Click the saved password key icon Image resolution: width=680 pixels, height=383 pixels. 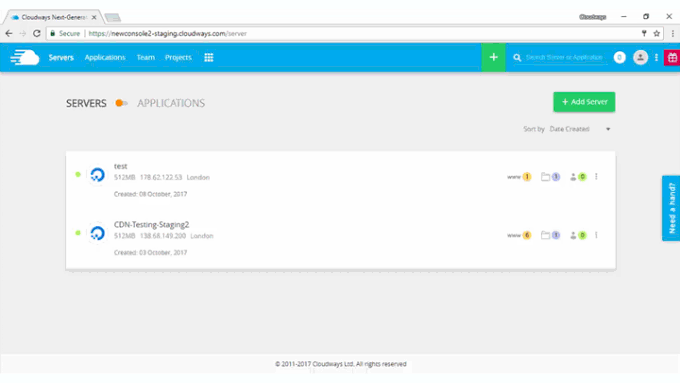(x=644, y=33)
